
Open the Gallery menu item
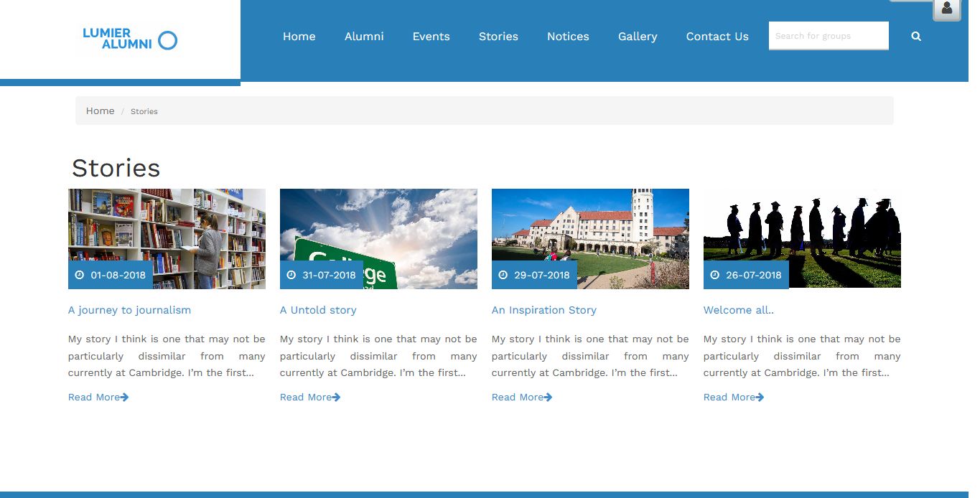point(638,37)
